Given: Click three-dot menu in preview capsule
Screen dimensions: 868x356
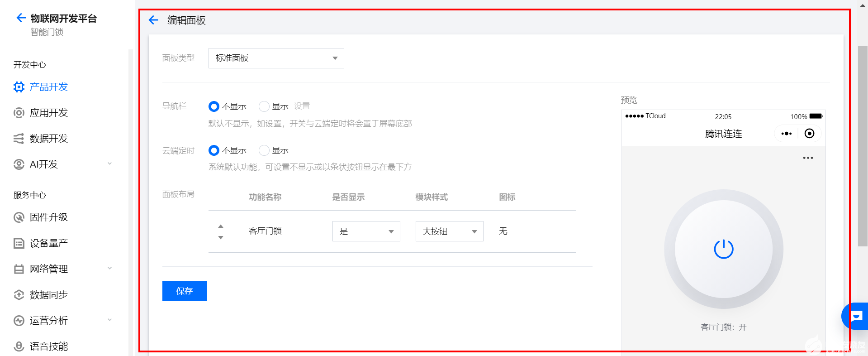Looking at the screenshot, I should 787,134.
